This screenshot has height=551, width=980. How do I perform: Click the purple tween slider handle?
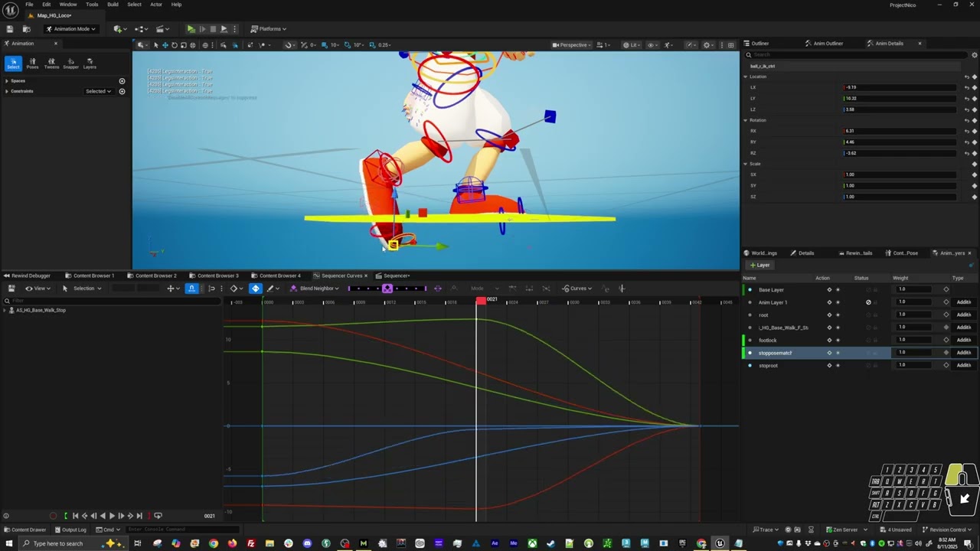387,289
